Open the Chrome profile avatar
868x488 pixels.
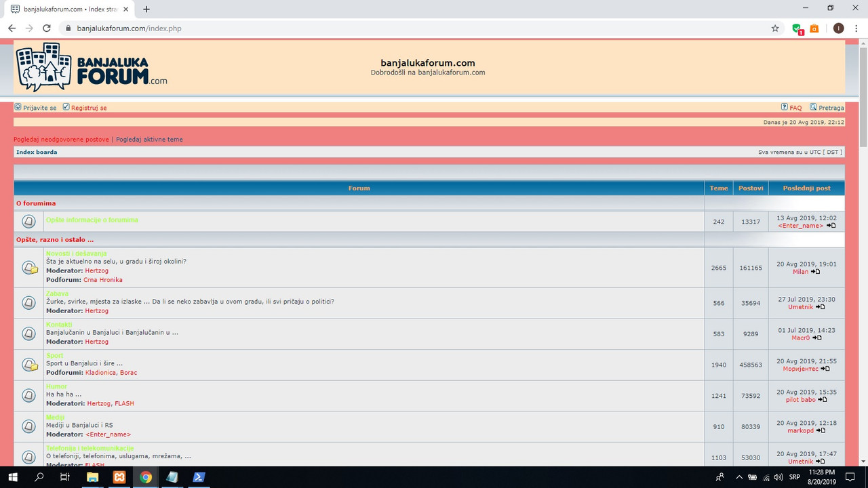[x=838, y=28]
